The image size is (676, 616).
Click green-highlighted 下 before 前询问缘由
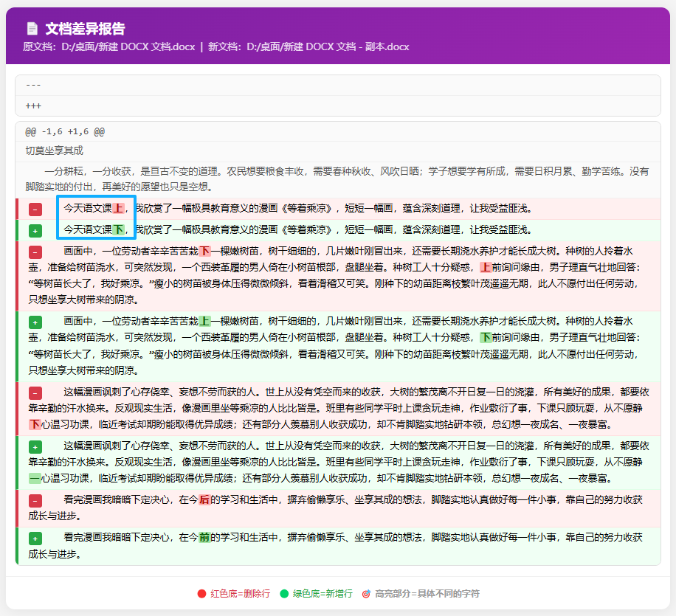(x=486, y=338)
